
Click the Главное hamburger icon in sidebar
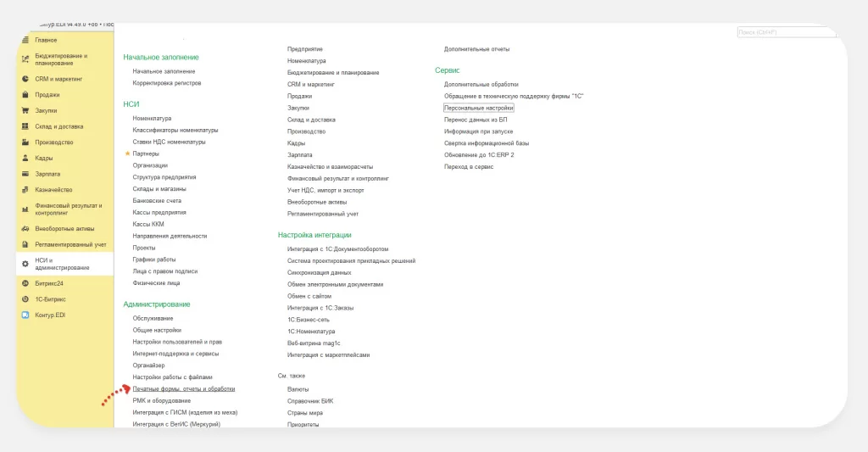(25, 40)
